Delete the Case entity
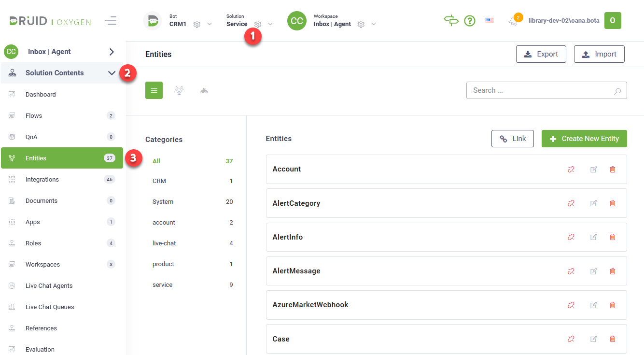The width and height of the screenshot is (644, 355). click(613, 339)
